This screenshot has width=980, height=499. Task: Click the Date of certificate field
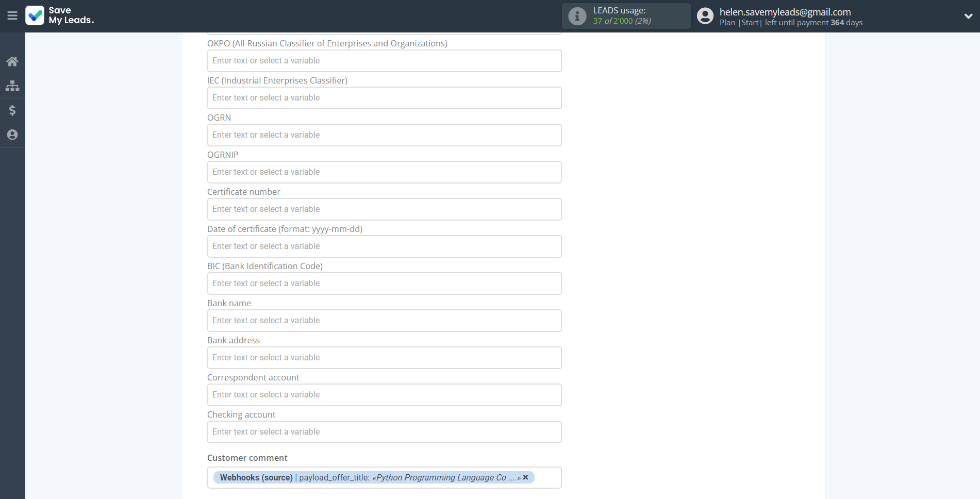[384, 246]
